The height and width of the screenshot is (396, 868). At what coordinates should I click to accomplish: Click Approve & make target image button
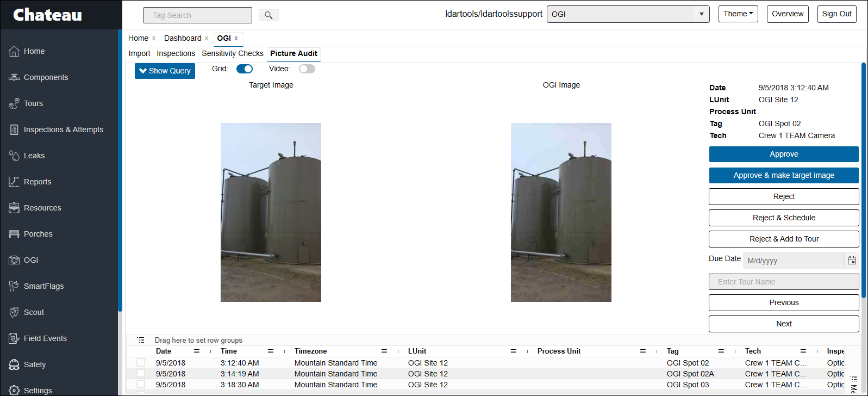tap(783, 175)
